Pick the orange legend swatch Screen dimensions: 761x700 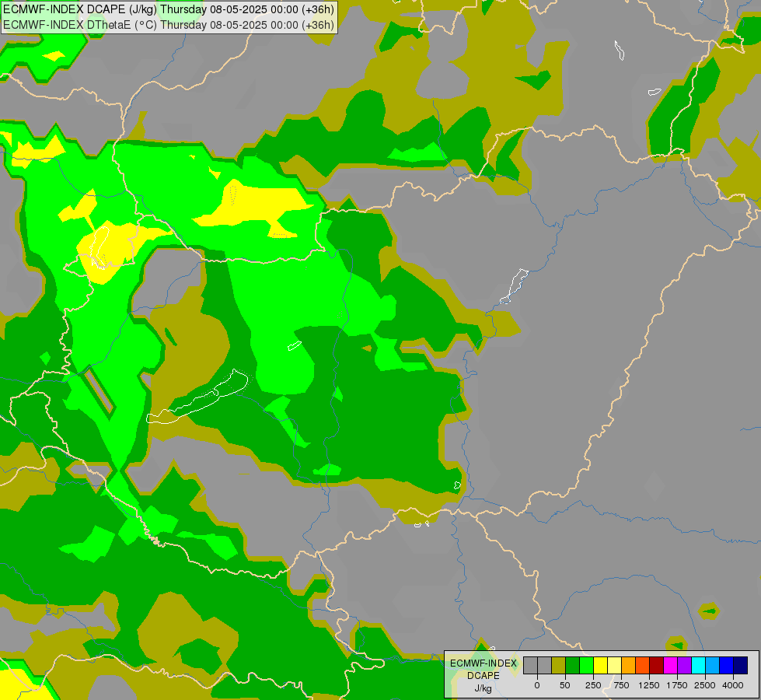click(629, 665)
